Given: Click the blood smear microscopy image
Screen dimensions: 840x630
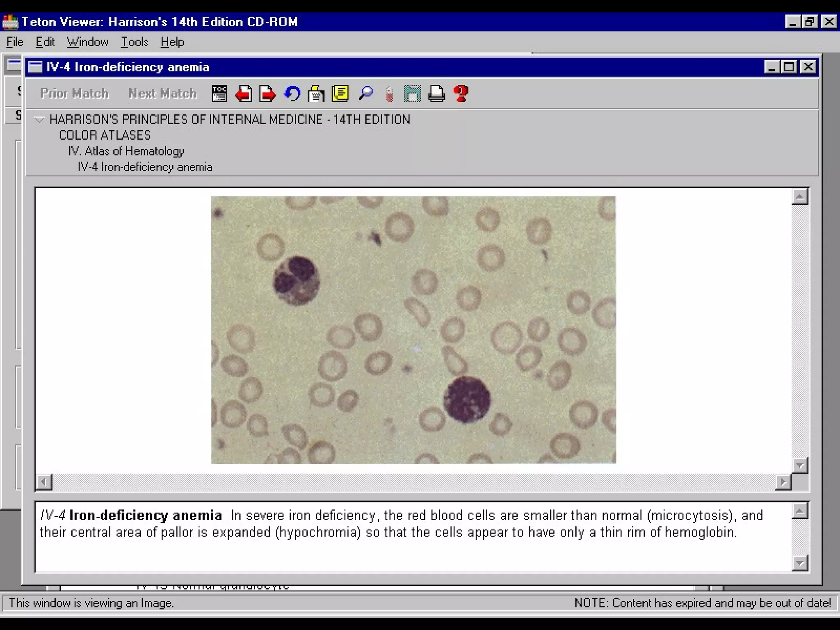Looking at the screenshot, I should tap(413, 330).
